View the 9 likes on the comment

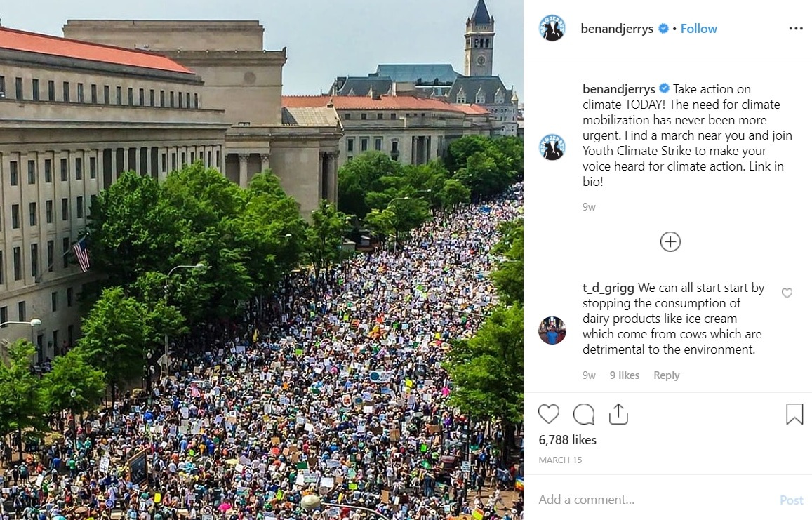tap(625, 375)
